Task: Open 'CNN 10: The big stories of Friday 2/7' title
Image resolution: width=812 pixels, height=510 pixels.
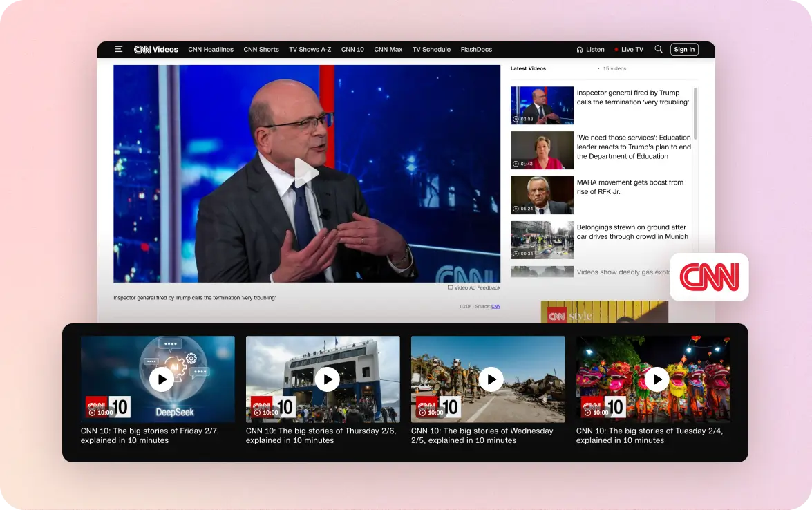Action: 150,435
